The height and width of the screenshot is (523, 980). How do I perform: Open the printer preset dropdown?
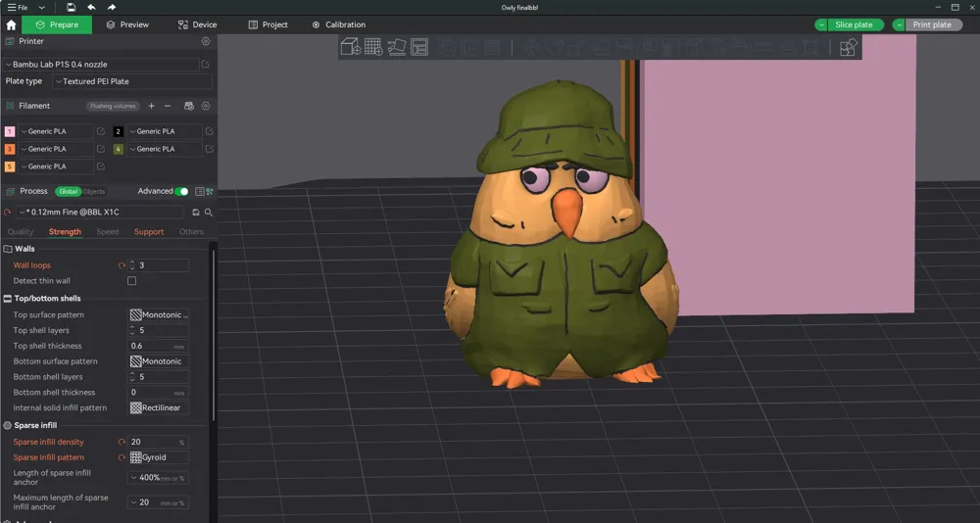[x=101, y=65]
